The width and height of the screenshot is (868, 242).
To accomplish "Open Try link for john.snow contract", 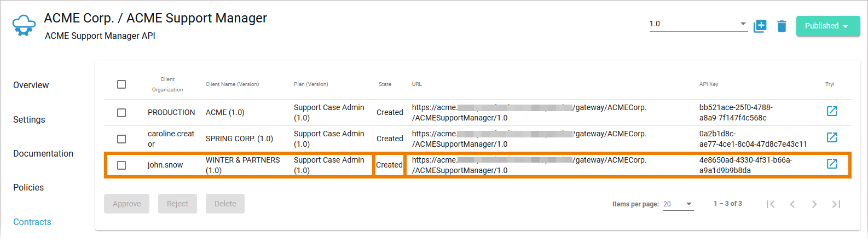I will (x=832, y=164).
